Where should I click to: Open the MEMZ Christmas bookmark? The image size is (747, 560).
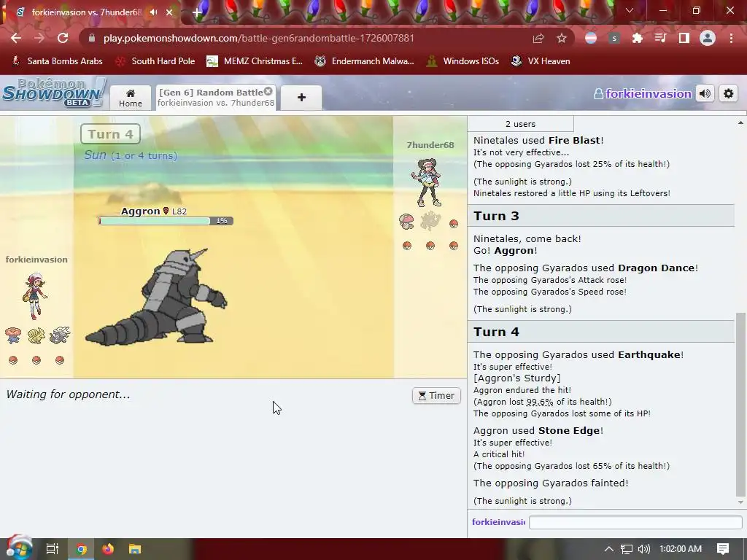coord(255,61)
